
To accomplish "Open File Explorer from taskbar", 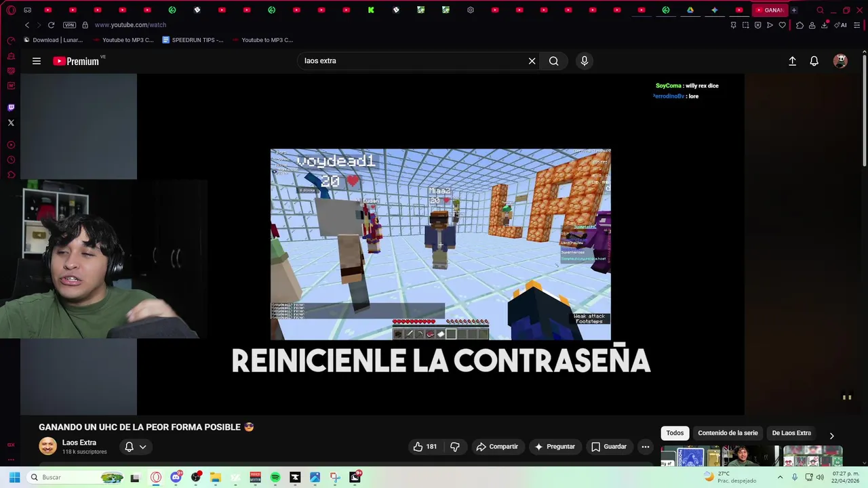I will click(x=216, y=477).
